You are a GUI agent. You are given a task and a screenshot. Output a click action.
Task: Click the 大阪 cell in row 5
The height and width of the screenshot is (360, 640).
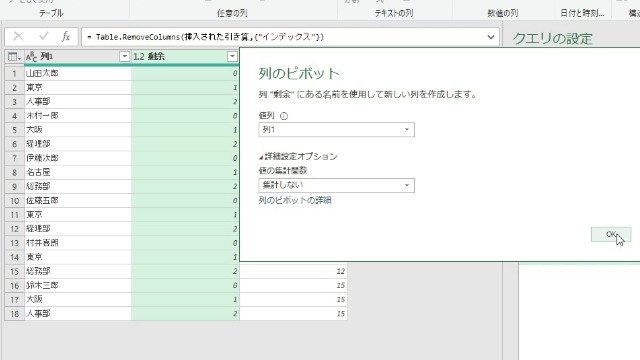coord(78,130)
